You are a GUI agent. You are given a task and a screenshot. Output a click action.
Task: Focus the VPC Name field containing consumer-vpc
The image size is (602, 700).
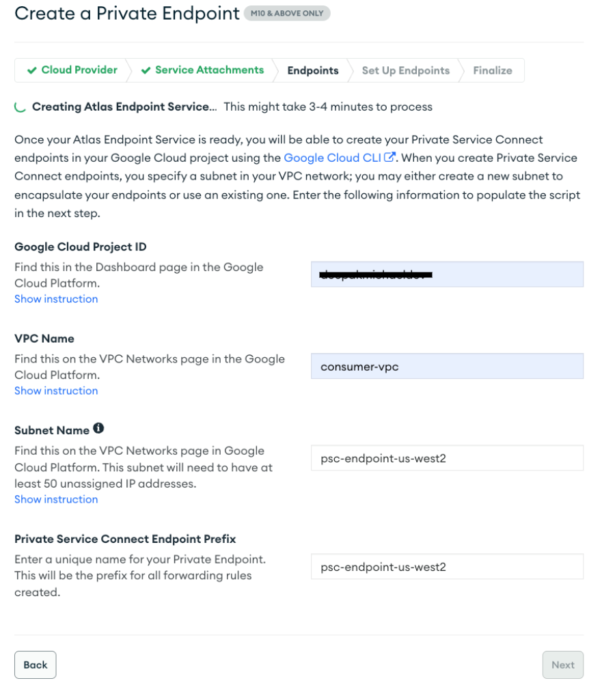point(447,366)
